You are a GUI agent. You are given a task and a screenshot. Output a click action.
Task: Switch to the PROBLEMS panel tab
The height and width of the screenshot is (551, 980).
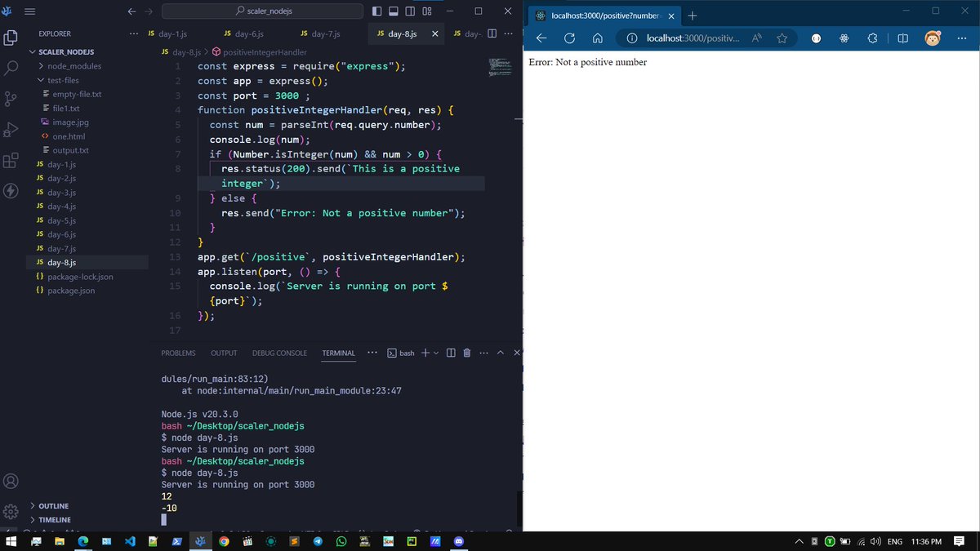coord(178,353)
